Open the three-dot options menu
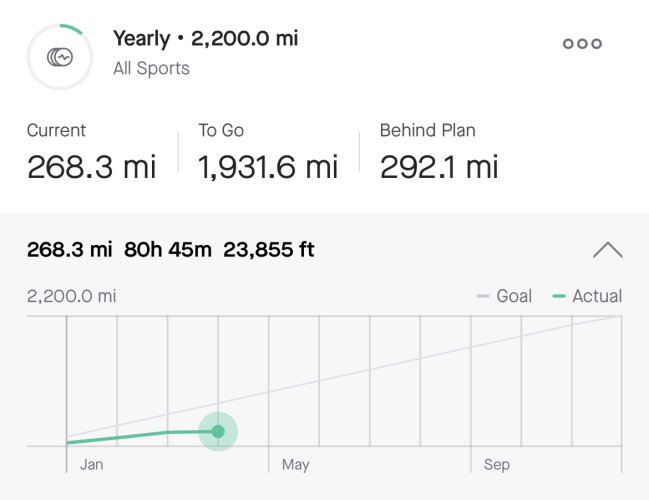The height and width of the screenshot is (500, 649). pyautogui.click(x=582, y=43)
